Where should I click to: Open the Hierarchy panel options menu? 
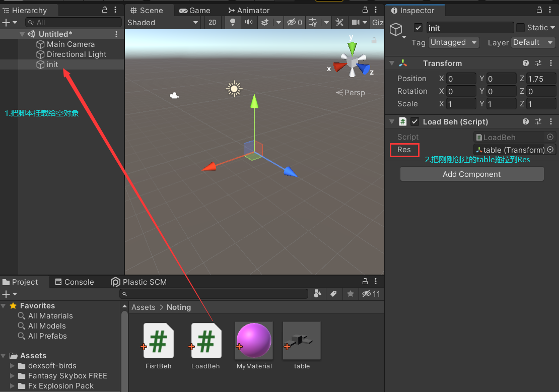[x=115, y=10]
